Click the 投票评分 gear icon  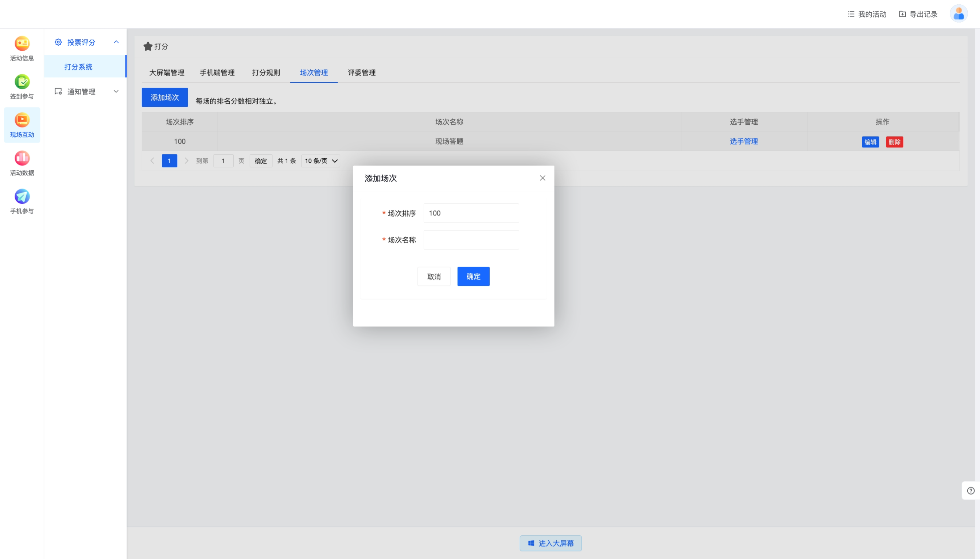58,42
